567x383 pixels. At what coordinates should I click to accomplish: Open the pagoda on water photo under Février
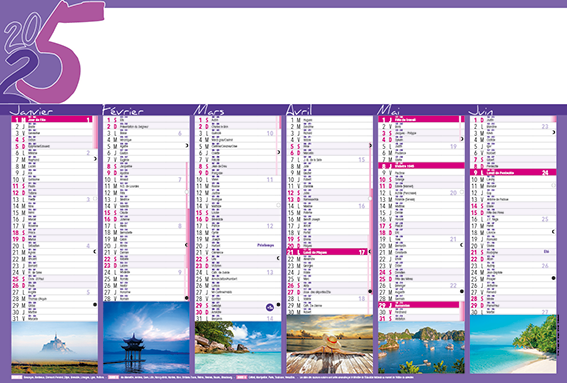click(146, 338)
